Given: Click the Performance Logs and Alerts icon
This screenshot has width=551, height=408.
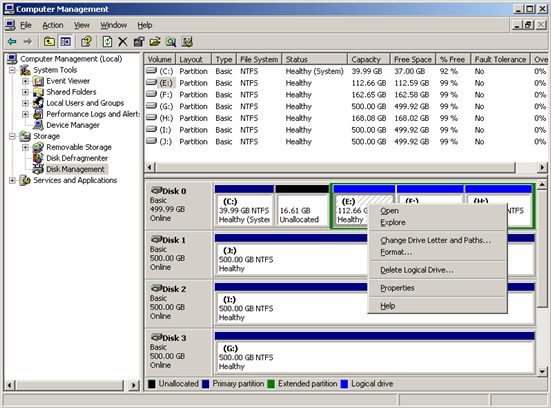Looking at the screenshot, I should (x=38, y=114).
